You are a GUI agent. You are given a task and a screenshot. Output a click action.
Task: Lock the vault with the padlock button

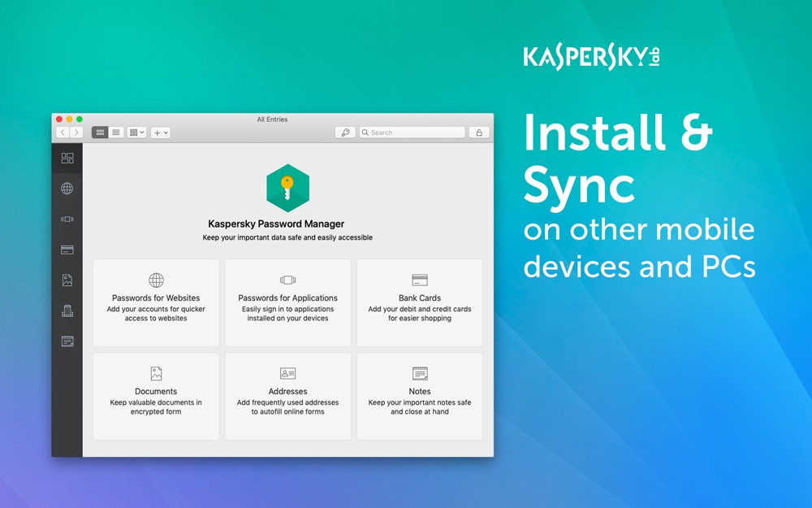coord(479,132)
